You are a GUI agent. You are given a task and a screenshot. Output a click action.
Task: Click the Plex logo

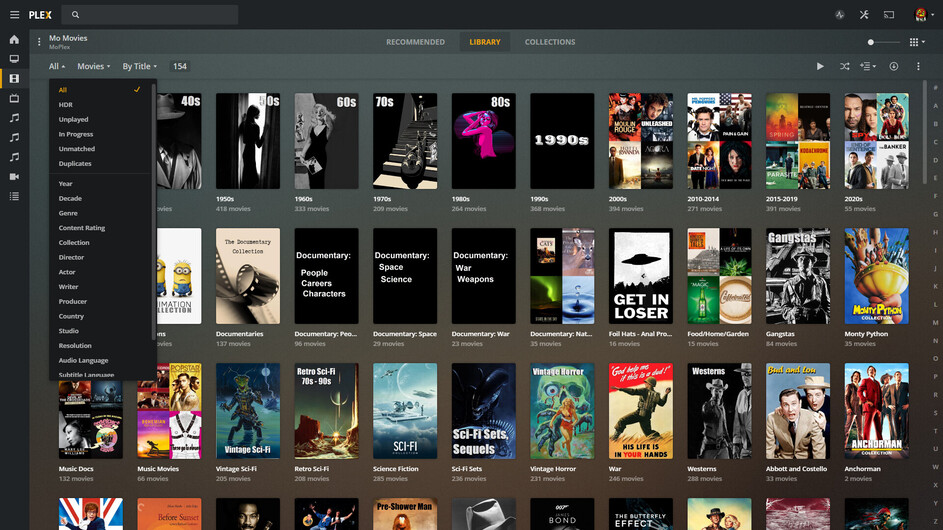(x=40, y=15)
